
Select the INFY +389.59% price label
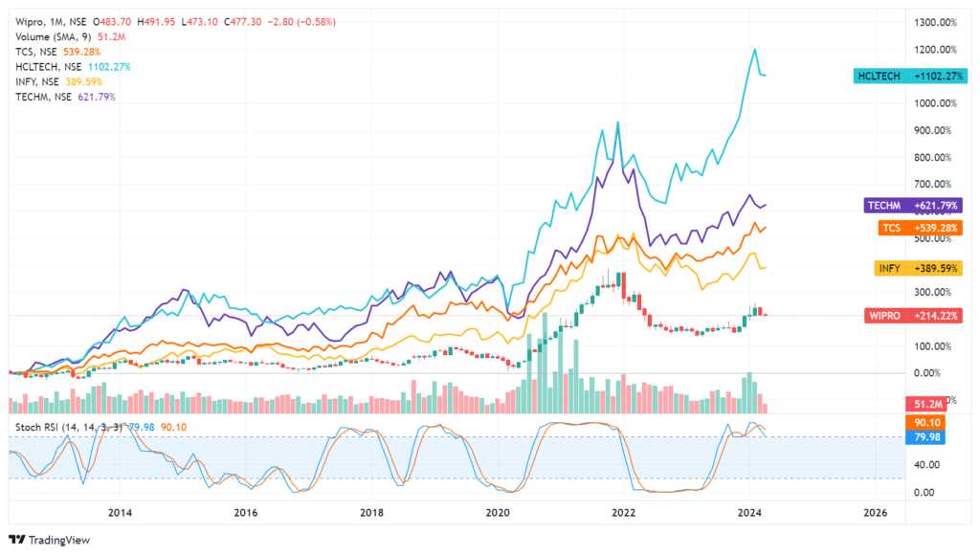(x=918, y=269)
